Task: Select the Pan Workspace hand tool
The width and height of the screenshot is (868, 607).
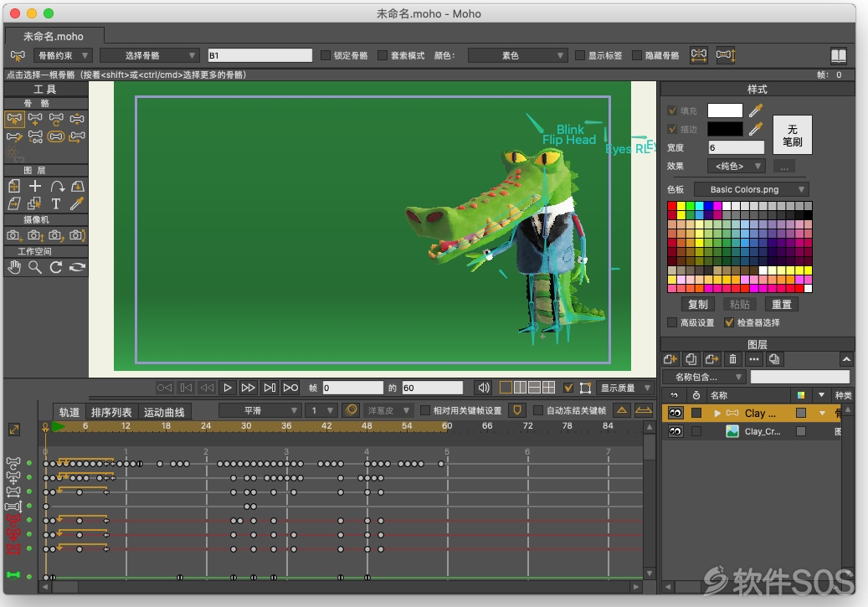Action: click(x=14, y=268)
